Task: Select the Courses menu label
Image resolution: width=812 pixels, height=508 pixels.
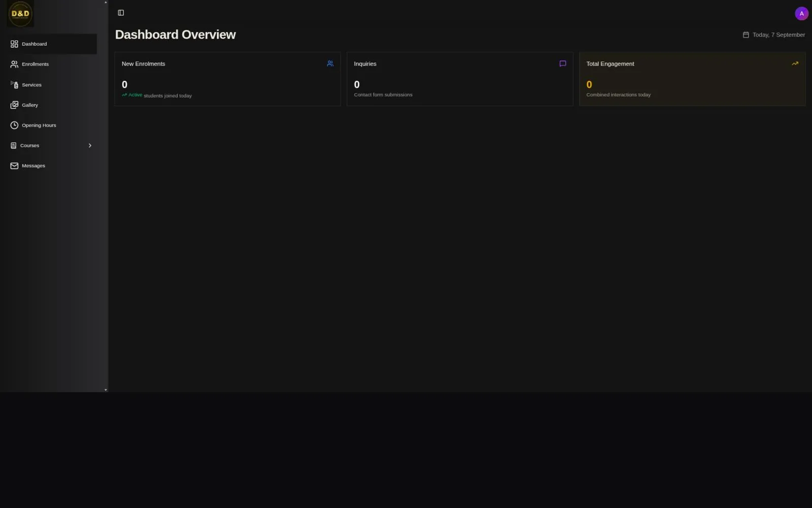Action: [x=29, y=146]
